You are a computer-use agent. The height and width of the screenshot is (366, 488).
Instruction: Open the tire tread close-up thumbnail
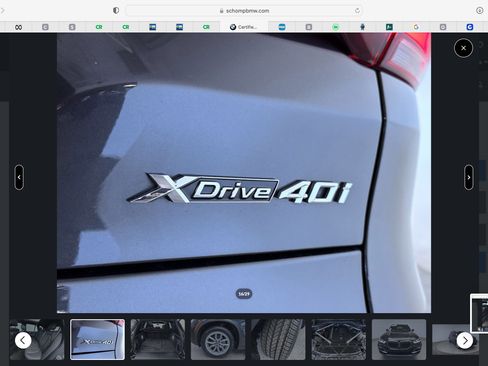tap(278, 339)
